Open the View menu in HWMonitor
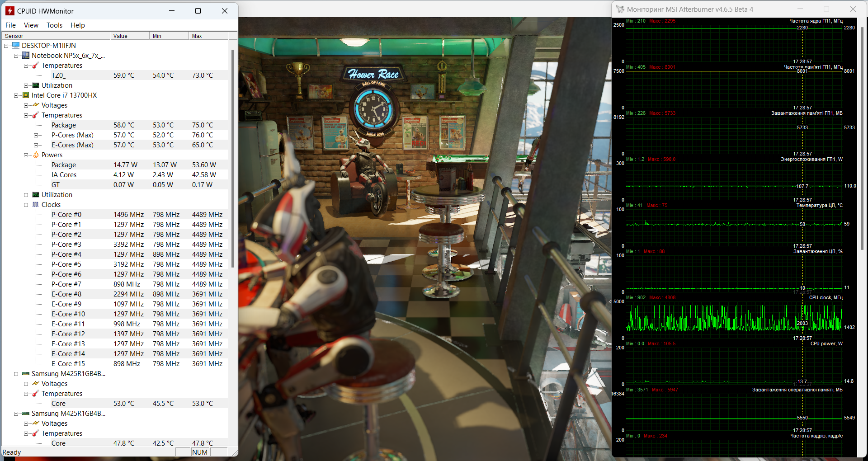868x461 pixels. coord(31,25)
